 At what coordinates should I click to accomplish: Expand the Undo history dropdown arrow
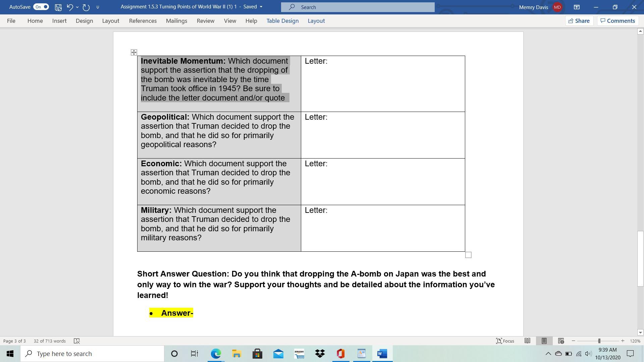click(77, 7)
